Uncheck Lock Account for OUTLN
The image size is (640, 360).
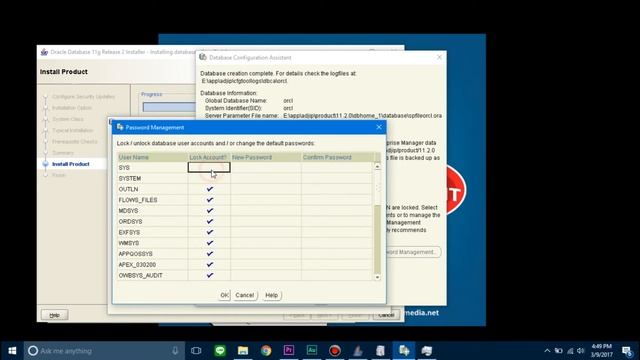click(210, 189)
